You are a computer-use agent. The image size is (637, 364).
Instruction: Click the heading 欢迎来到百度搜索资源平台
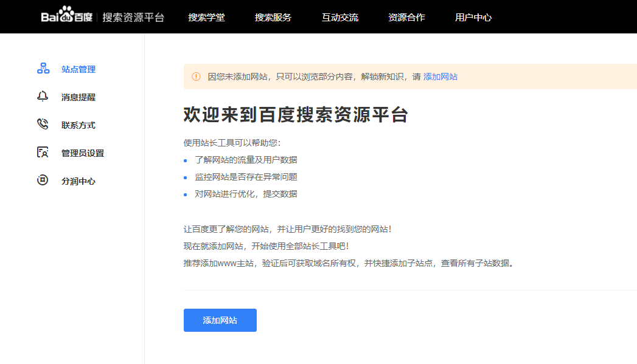pyautogui.click(x=296, y=114)
